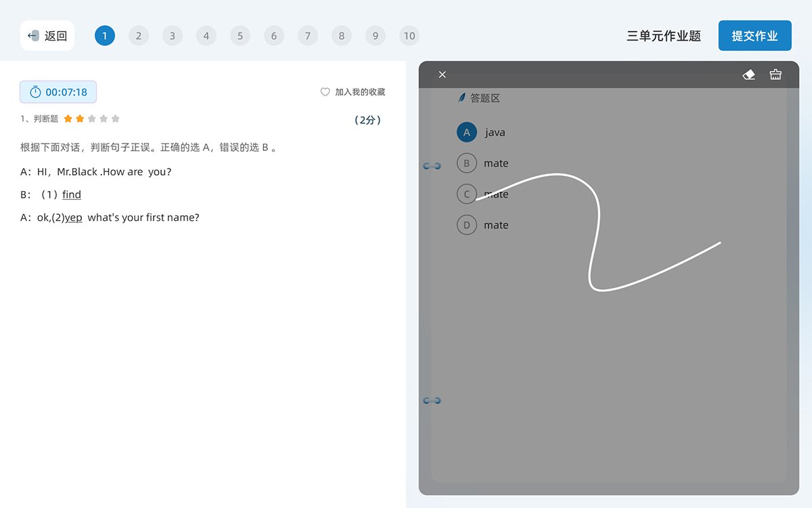Click the fourth gray star
The image size is (812, 508).
click(x=104, y=119)
